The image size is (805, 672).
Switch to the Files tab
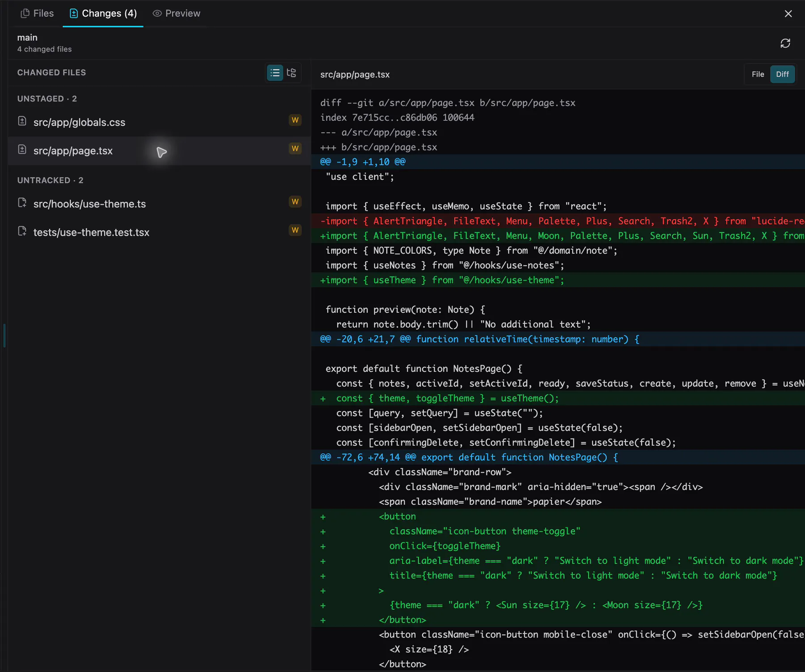click(x=37, y=13)
